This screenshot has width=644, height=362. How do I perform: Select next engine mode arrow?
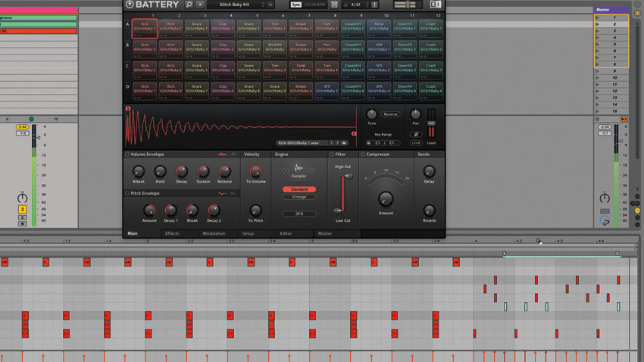[x=311, y=170]
